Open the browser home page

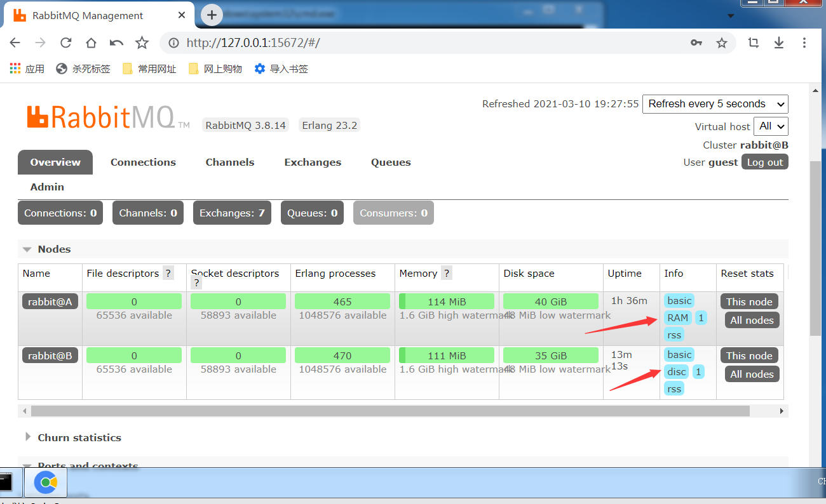pyautogui.click(x=91, y=43)
